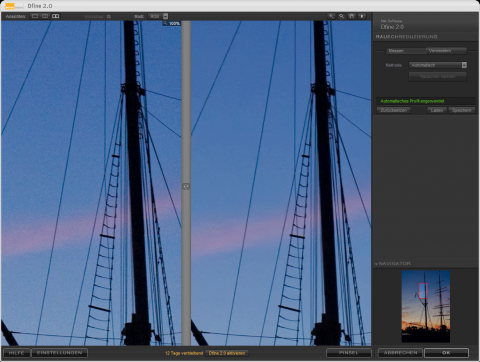Viewport: 480px width, 362px height.
Task: Click the Speichern button
Action: (x=462, y=110)
